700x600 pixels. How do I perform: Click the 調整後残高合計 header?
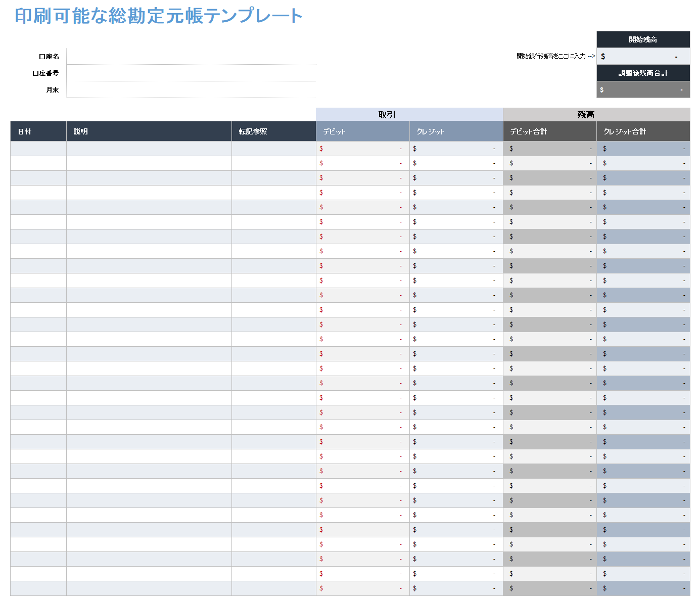643,73
